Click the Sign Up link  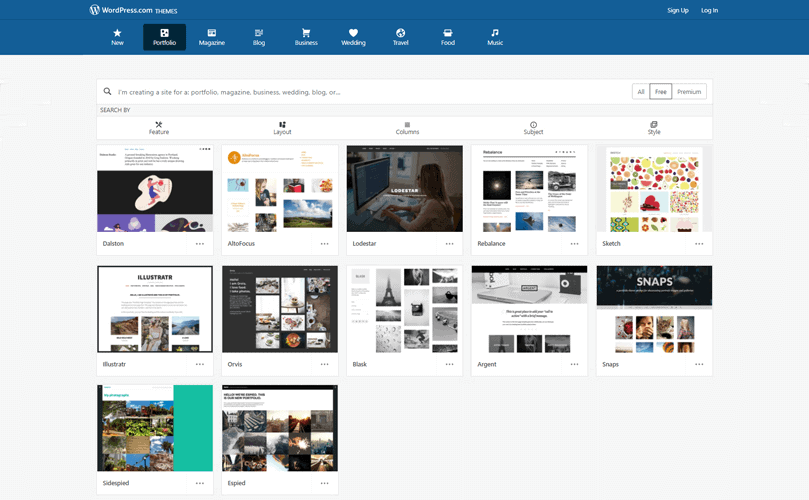click(x=678, y=10)
